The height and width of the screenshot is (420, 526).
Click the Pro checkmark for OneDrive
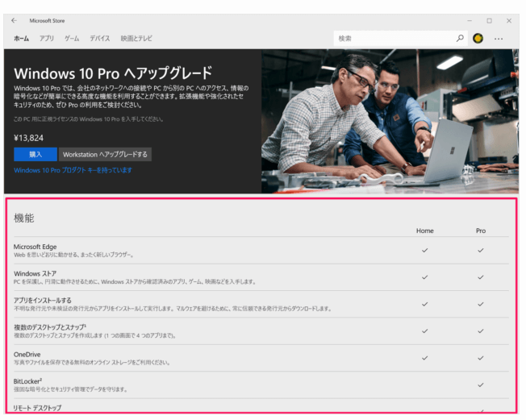coord(481,357)
